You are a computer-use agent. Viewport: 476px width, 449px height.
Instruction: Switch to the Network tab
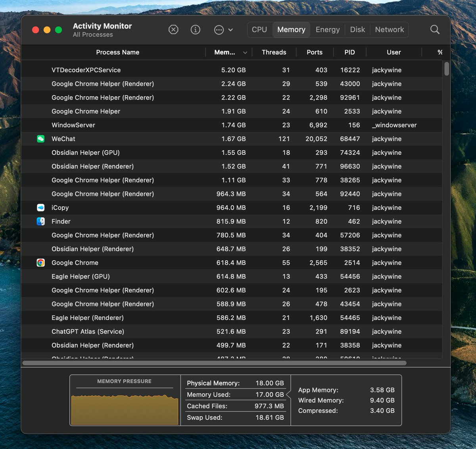point(390,30)
